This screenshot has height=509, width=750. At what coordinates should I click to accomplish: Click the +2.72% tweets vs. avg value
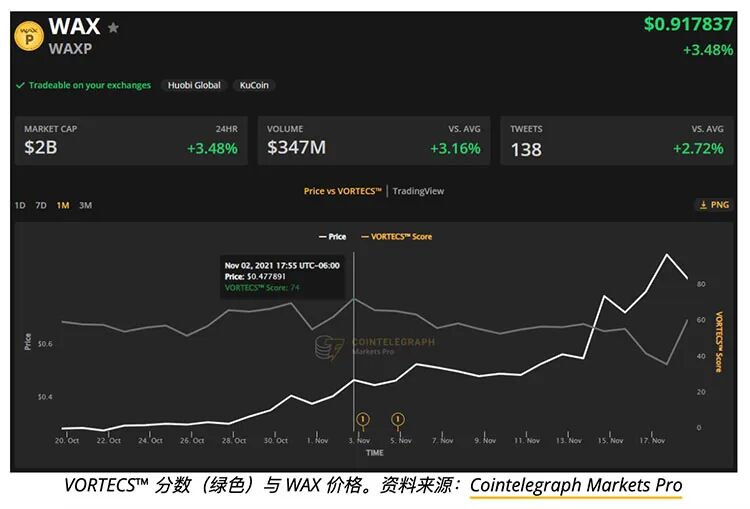point(698,148)
